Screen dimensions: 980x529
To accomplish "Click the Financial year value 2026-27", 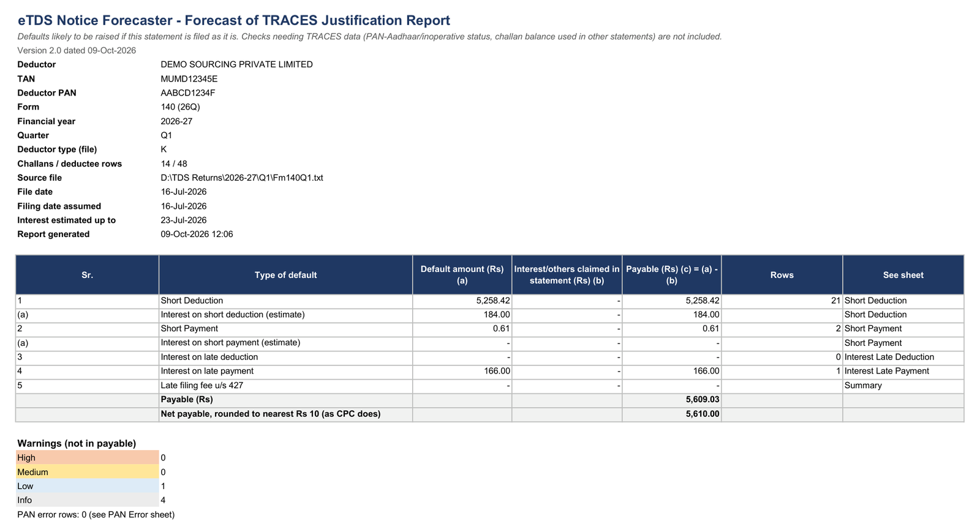I will pyautogui.click(x=176, y=121).
